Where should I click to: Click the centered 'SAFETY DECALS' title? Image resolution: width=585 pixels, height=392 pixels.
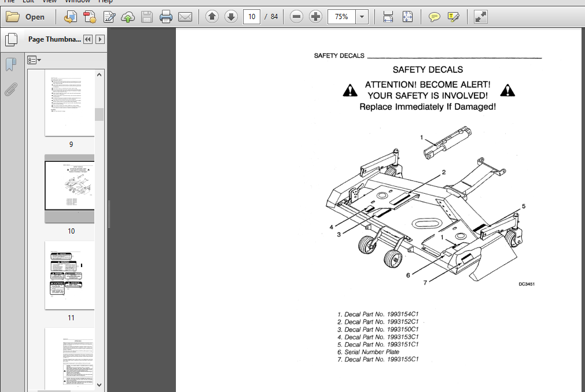tap(428, 70)
